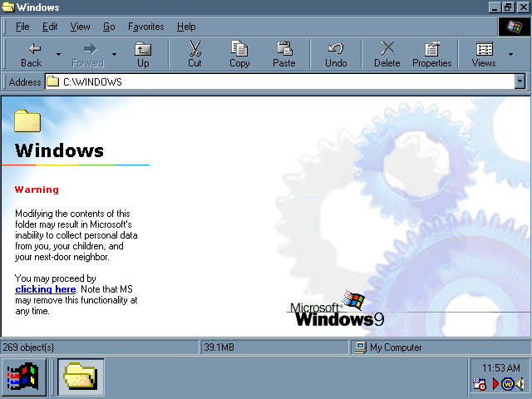Open the Address bar dropdown list
The width and height of the screenshot is (532, 399).
[520, 81]
